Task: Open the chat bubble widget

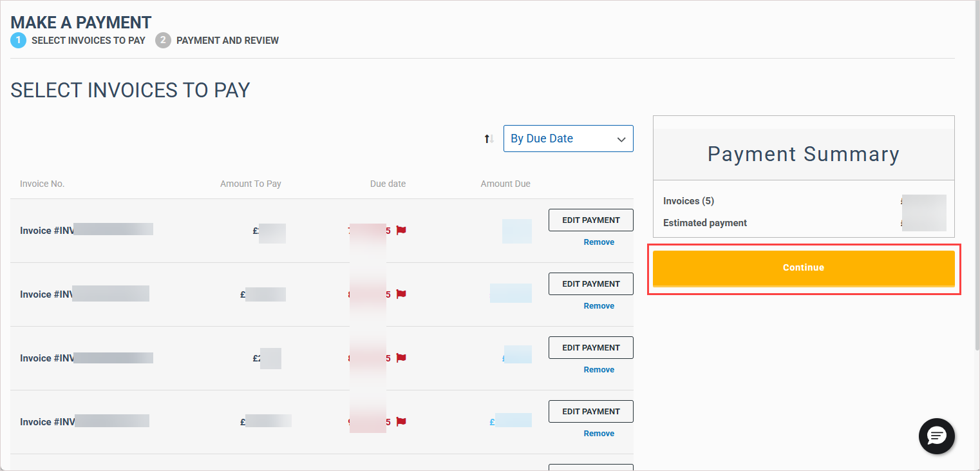Action: (x=936, y=436)
